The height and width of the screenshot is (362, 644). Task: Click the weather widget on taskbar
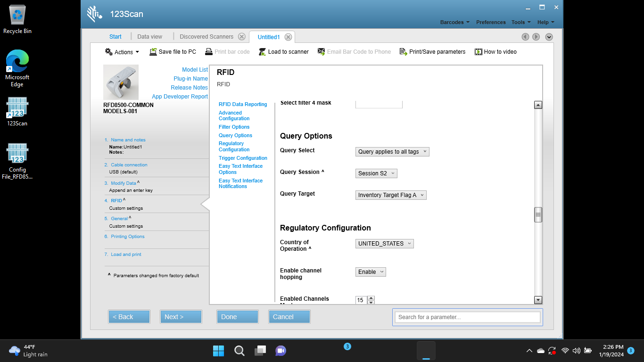pyautogui.click(x=28, y=351)
